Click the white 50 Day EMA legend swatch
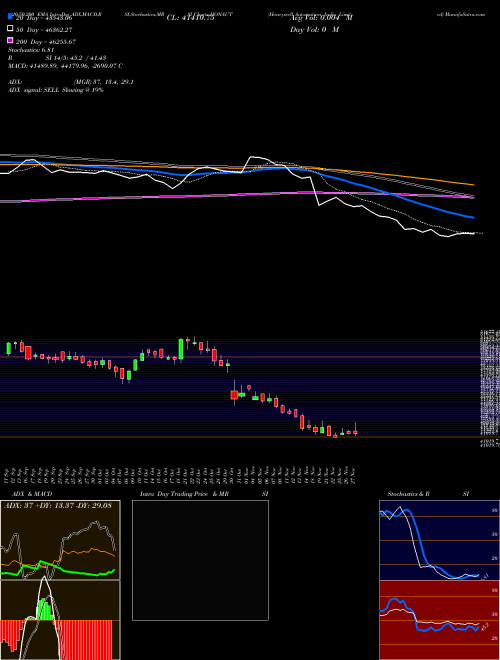Screen dimensions: 500x660 click(x=10, y=29)
